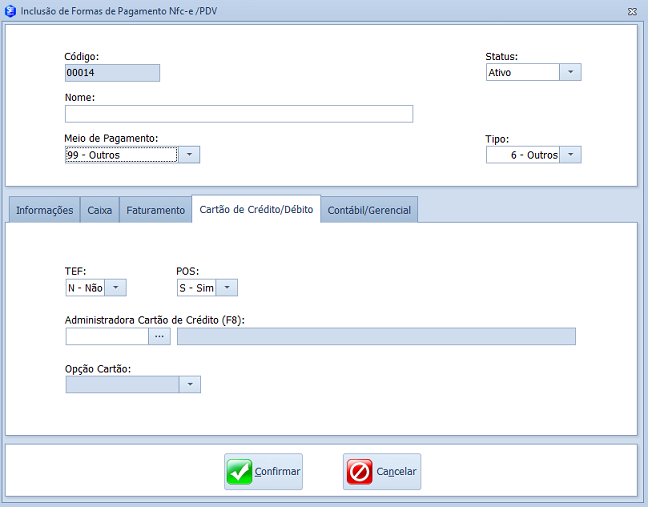The height and width of the screenshot is (507, 648).
Task: Select the Faturamento tab
Action: click(155, 210)
